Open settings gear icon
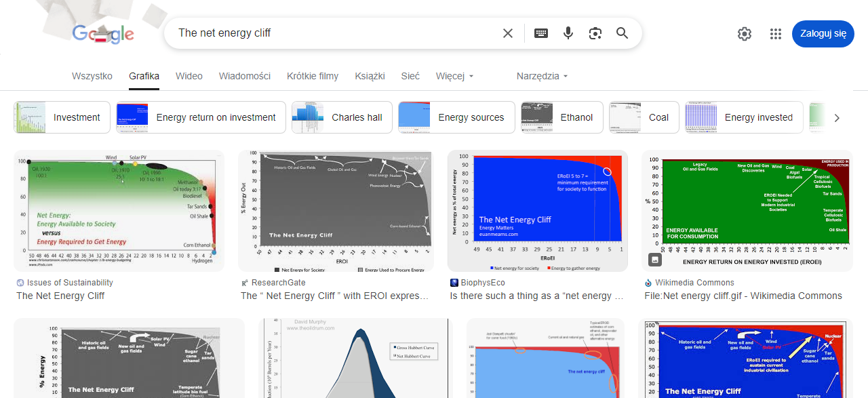This screenshot has height=398, width=868. [x=745, y=34]
